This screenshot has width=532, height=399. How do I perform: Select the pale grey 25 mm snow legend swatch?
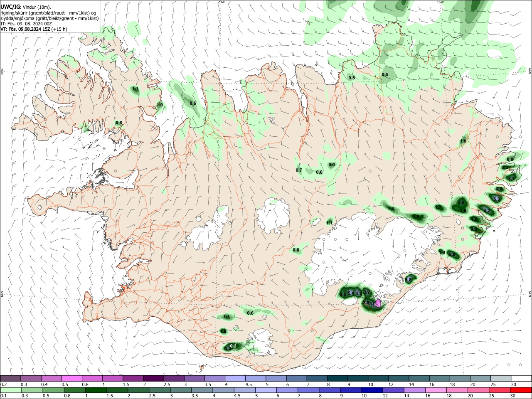(x=500, y=378)
